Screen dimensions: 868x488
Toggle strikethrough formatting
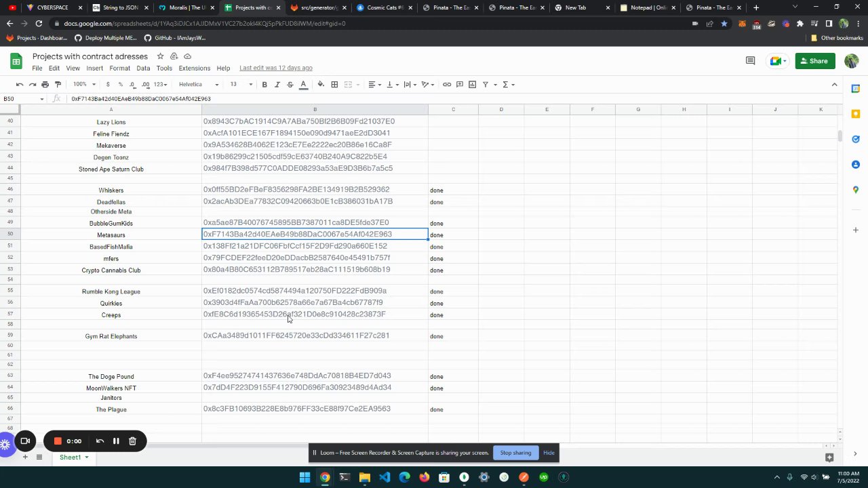point(290,85)
